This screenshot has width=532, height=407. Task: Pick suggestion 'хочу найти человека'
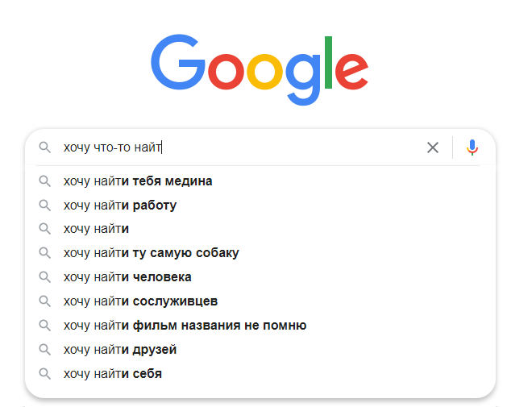[x=260, y=277]
